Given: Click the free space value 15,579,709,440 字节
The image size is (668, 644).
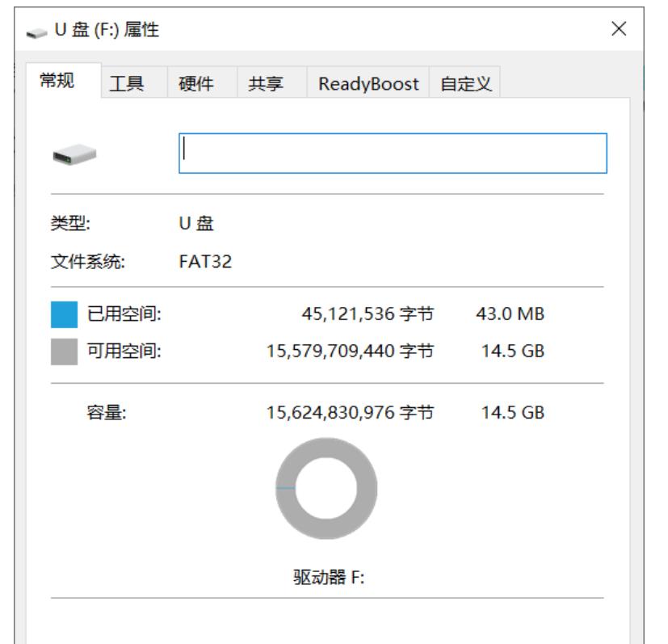Looking at the screenshot, I should 350,351.
